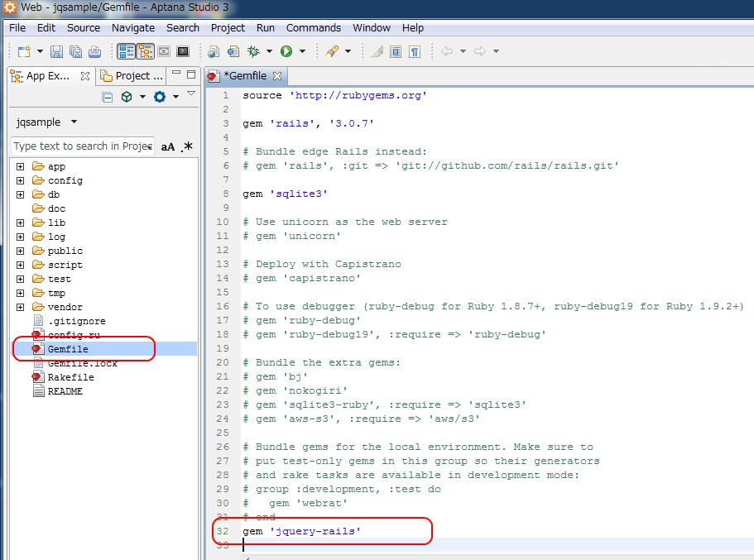
Task: Click the 'http://rubygems.org' source string
Action: pyautogui.click(x=358, y=95)
